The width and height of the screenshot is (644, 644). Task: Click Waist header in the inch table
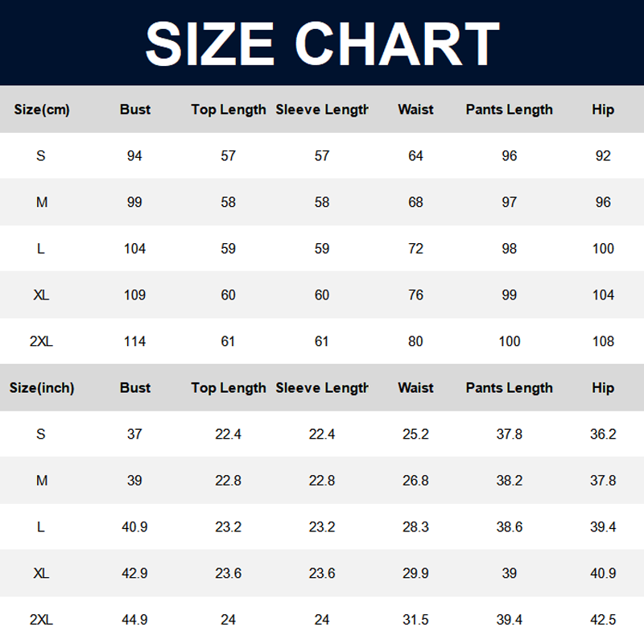[415, 388]
